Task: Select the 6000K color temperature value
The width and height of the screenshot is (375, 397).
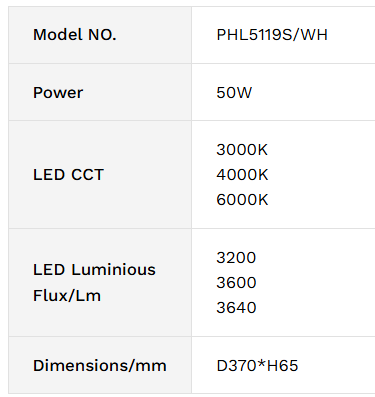Action: (242, 200)
